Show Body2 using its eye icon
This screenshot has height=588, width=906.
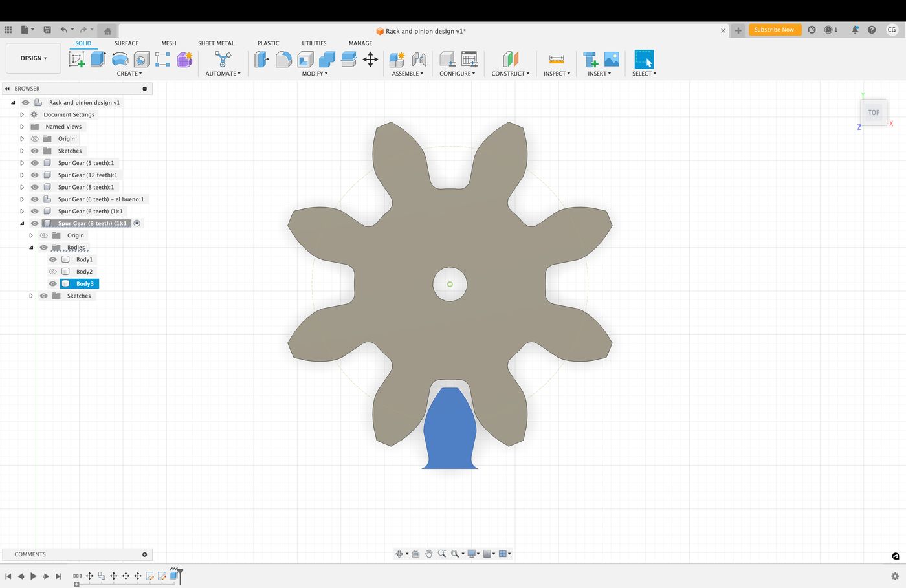(53, 272)
